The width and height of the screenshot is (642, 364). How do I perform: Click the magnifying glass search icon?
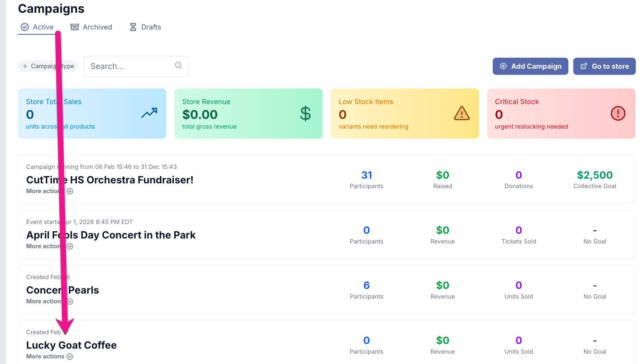pos(179,66)
